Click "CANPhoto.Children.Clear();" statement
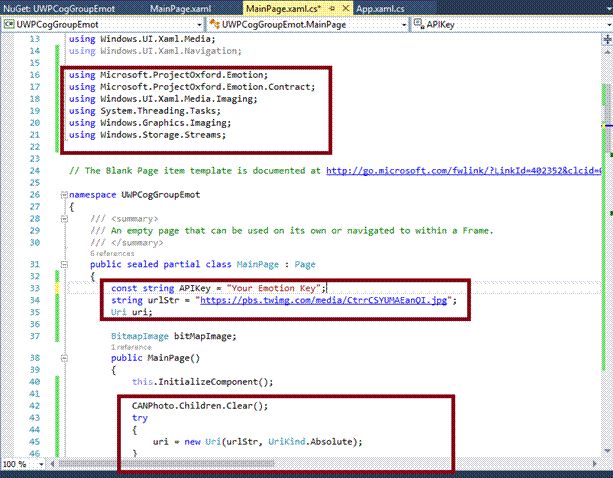This screenshot has height=478, width=613. (x=200, y=406)
